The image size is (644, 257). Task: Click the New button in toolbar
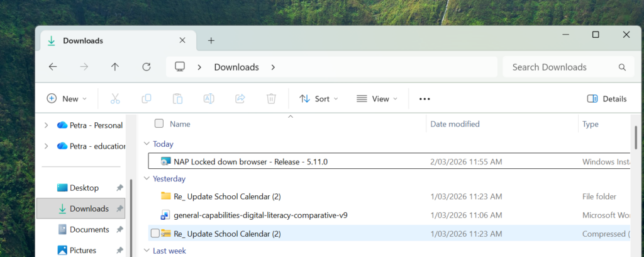click(67, 98)
